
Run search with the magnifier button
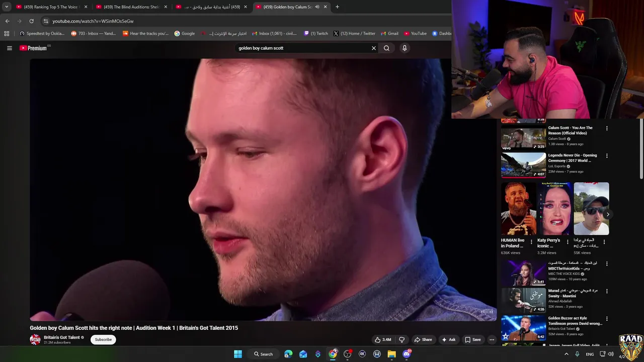click(386, 48)
